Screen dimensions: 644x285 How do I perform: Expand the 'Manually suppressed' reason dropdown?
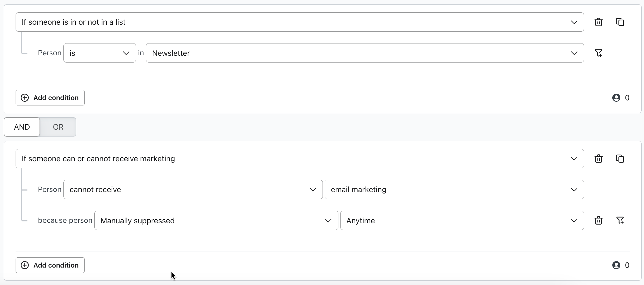click(x=216, y=220)
